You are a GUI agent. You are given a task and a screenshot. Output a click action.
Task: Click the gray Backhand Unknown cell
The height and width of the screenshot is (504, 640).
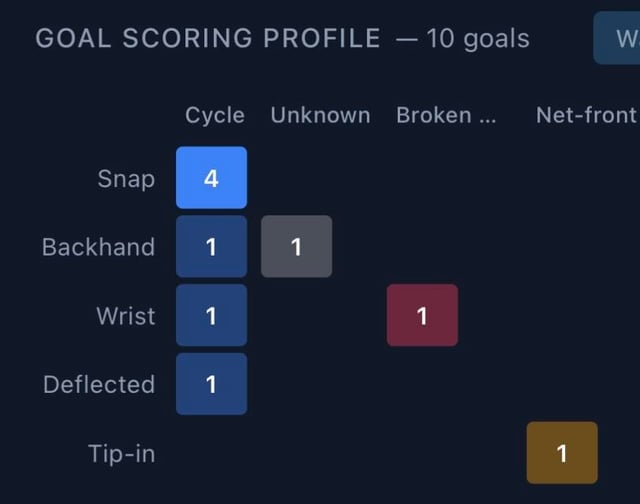coord(296,246)
